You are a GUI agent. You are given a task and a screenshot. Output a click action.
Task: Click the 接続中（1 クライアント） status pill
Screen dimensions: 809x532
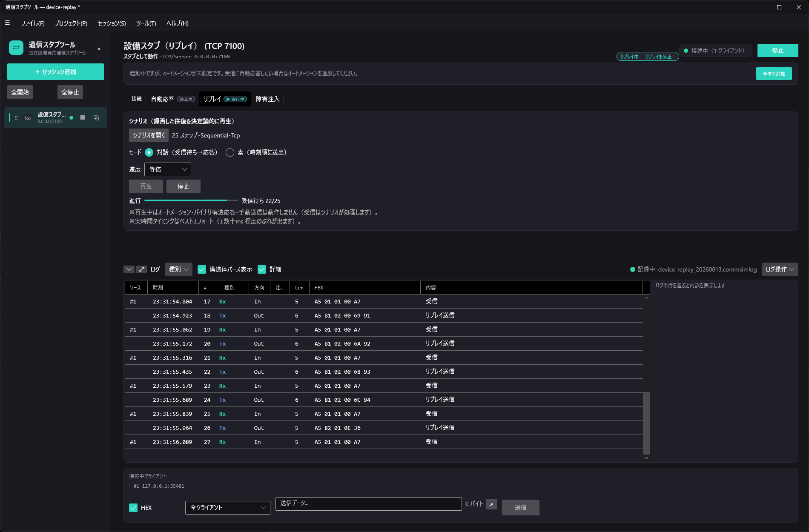[x=716, y=51]
